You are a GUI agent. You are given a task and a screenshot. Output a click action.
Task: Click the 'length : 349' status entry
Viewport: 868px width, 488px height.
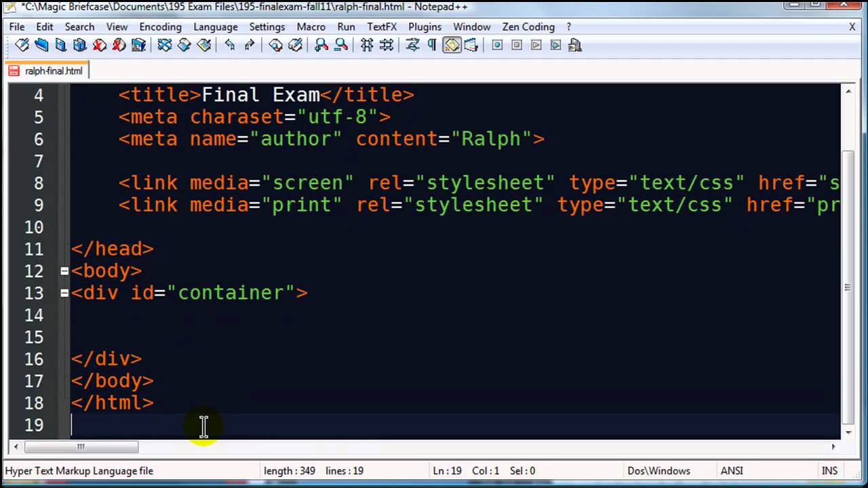288,470
